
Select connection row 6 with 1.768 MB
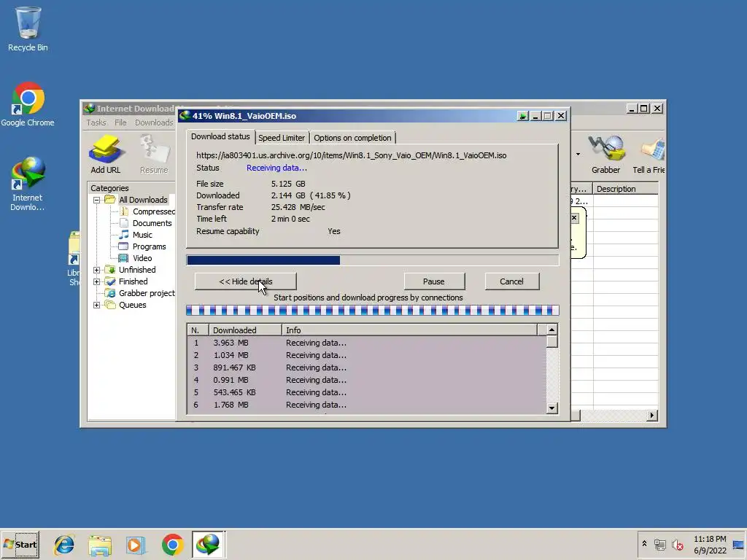(x=366, y=405)
